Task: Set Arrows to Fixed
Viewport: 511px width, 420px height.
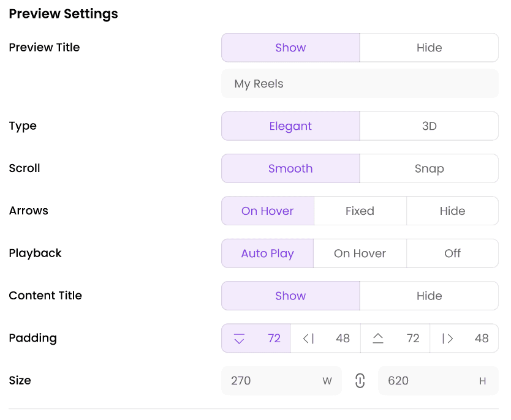Action: point(360,211)
